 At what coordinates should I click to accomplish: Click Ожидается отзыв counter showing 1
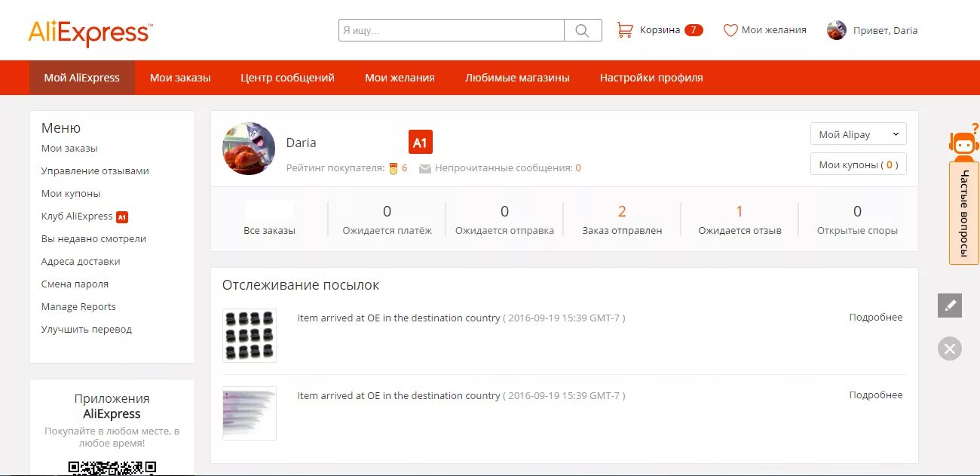(x=740, y=219)
